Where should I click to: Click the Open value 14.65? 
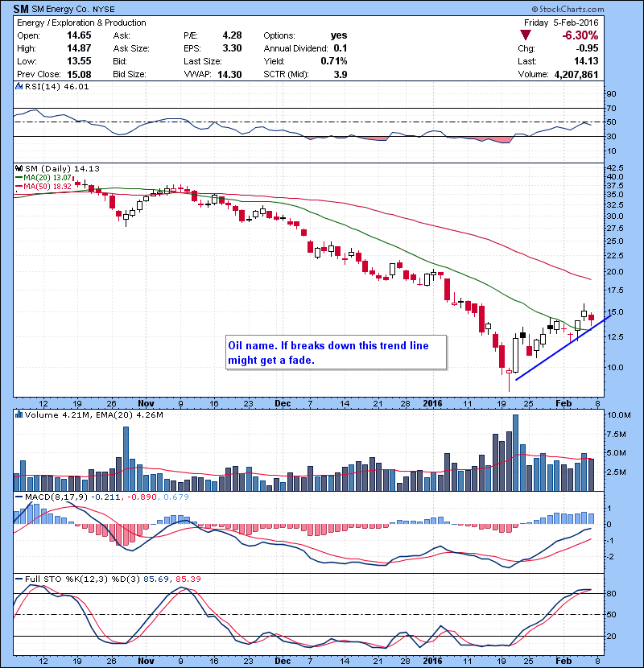(79, 35)
